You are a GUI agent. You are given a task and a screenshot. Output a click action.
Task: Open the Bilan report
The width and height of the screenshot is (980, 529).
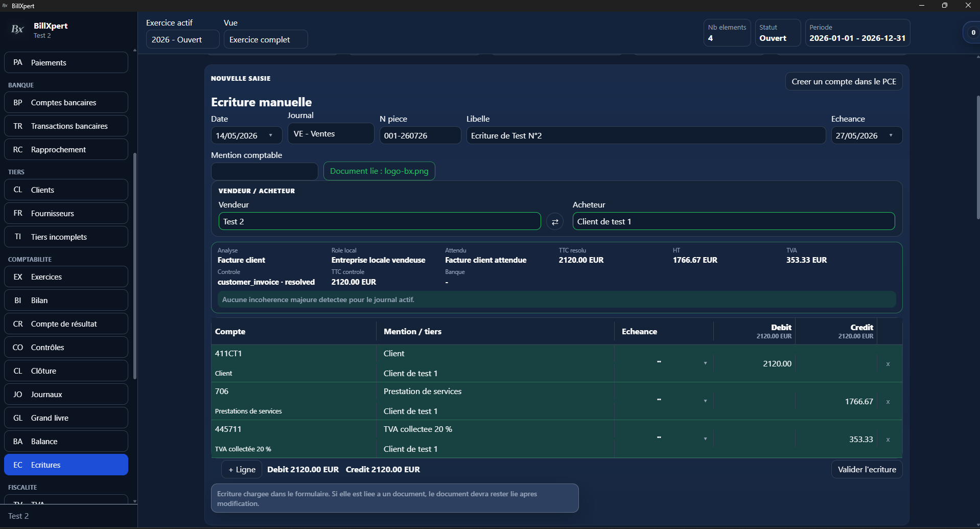tap(66, 300)
